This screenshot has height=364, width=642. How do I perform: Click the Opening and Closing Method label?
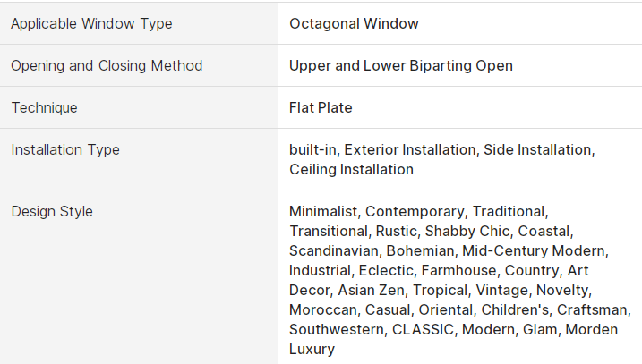[107, 66]
